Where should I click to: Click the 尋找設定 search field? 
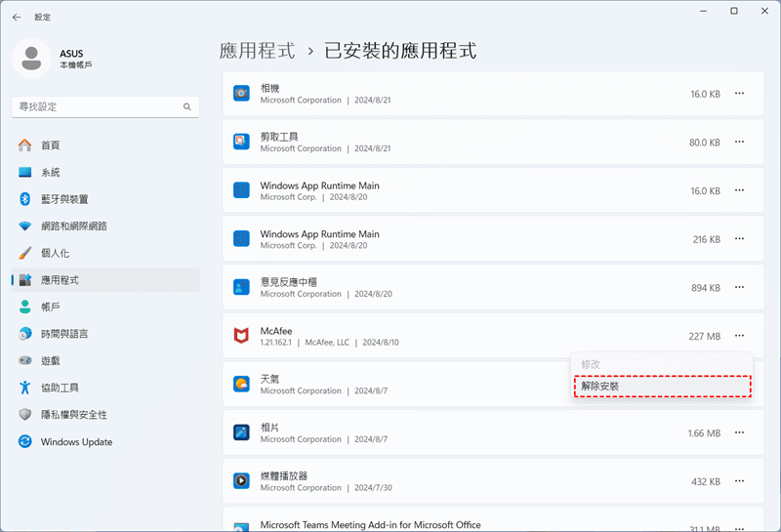(98, 106)
